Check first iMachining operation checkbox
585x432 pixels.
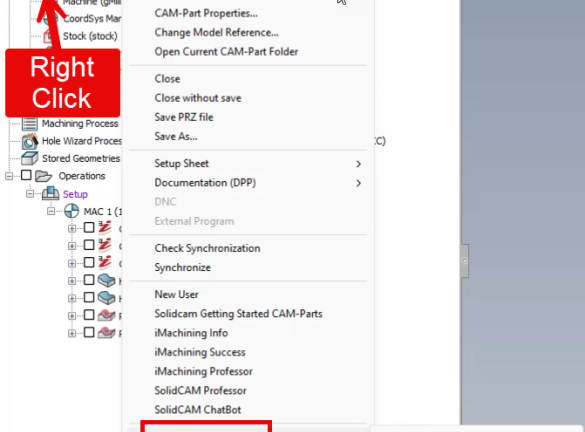[x=89, y=228]
